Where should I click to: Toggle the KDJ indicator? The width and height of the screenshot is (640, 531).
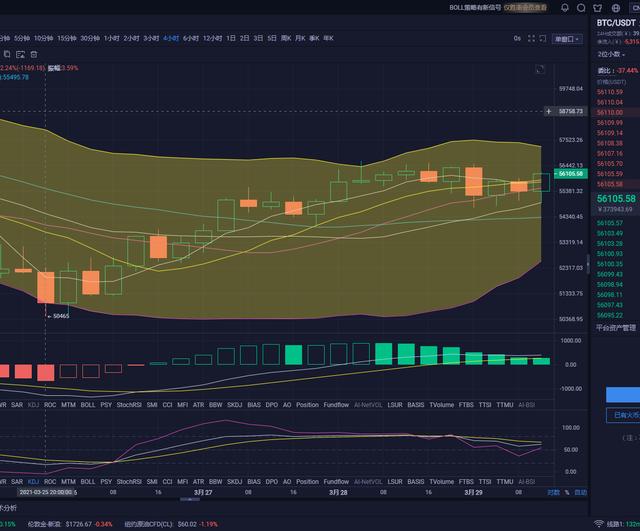tap(33, 406)
